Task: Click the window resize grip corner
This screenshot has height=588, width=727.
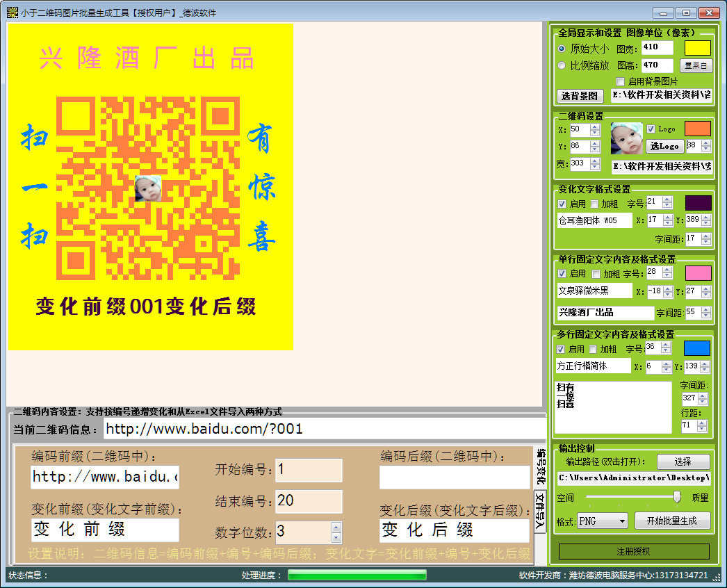Action: 718,578
